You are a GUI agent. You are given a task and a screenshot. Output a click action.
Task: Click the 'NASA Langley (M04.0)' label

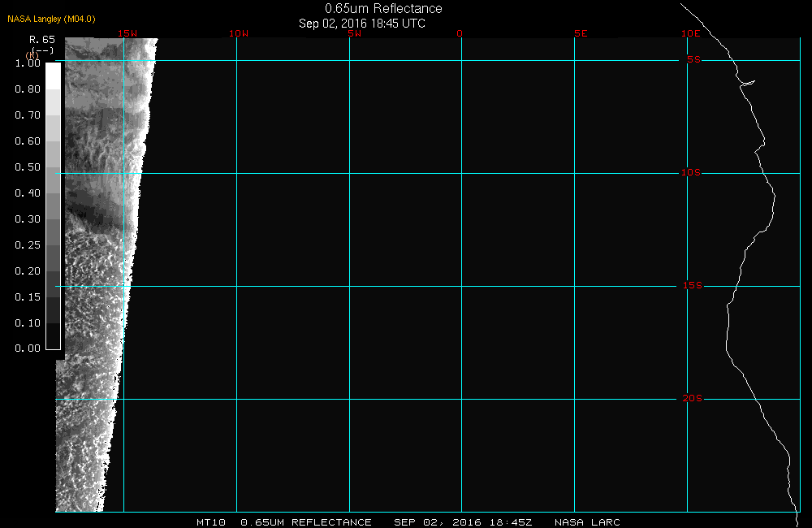click(x=51, y=19)
